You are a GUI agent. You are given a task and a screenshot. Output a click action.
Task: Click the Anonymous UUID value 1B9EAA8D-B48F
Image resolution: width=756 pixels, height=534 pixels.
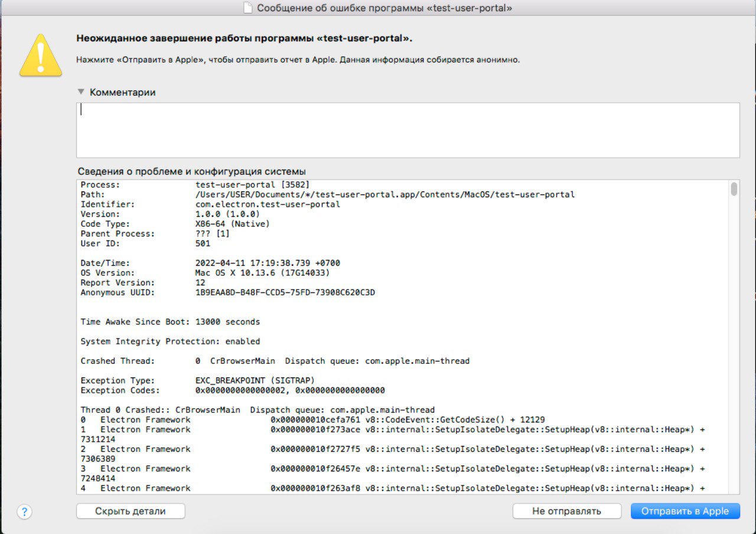coord(285,292)
